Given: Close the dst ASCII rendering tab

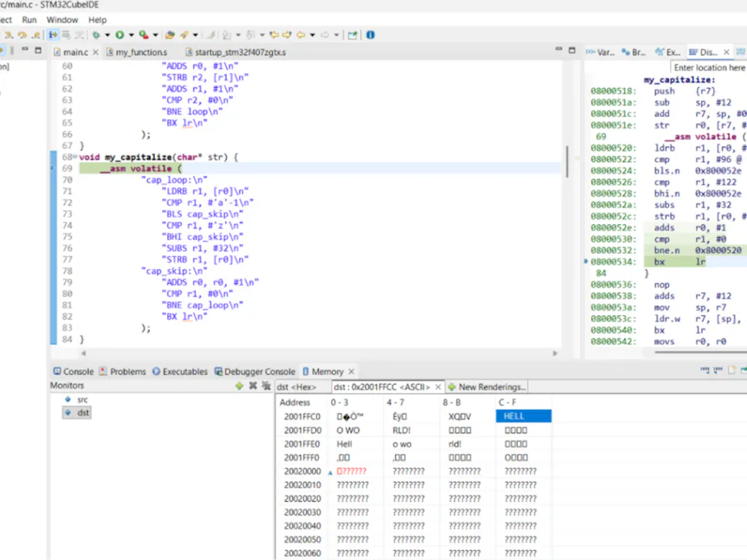Looking at the screenshot, I should [x=438, y=387].
